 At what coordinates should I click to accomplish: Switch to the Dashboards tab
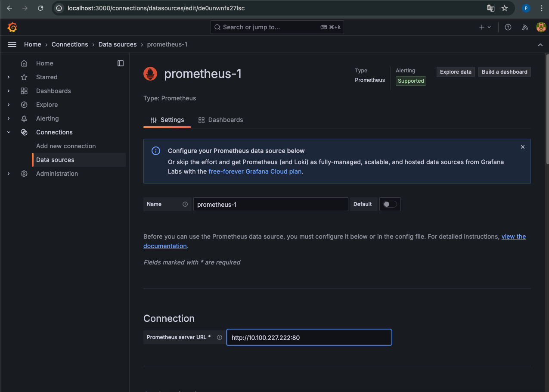[x=220, y=120]
